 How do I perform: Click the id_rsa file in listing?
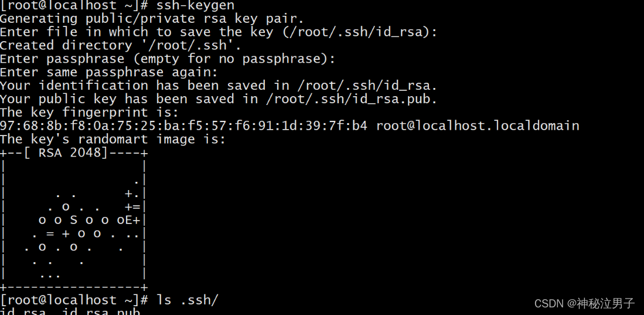[x=23, y=311]
